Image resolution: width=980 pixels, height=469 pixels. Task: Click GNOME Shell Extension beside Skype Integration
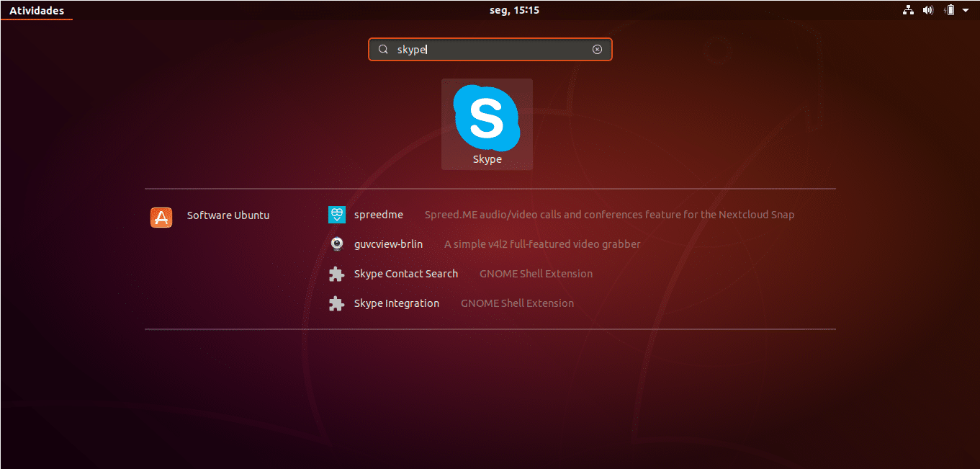point(517,303)
